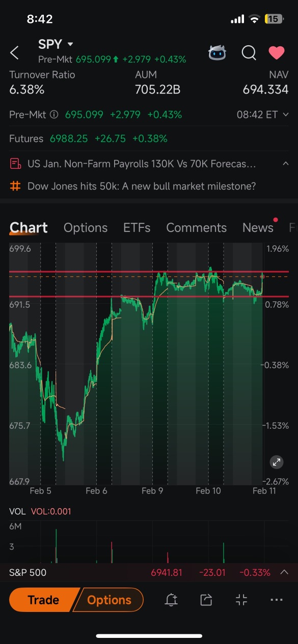This screenshot has height=644, width=298.
Task: Open the Comments tab
Action: click(x=196, y=227)
